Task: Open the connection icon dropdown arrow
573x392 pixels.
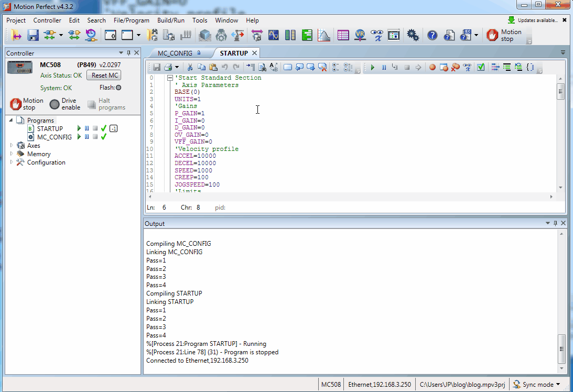Action: [61, 36]
